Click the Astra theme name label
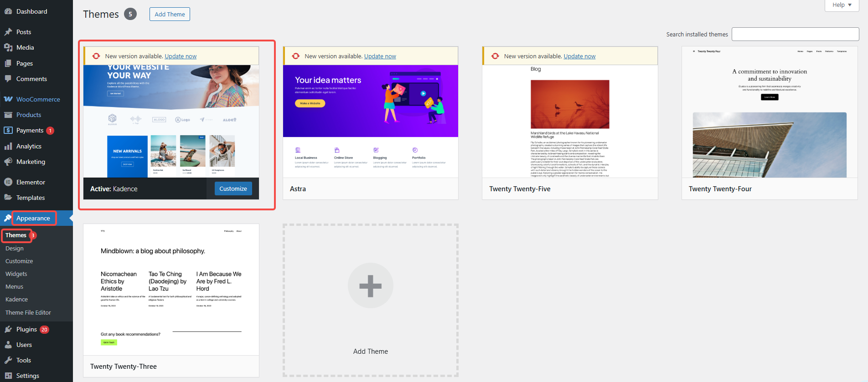The height and width of the screenshot is (382, 868). [x=298, y=189]
